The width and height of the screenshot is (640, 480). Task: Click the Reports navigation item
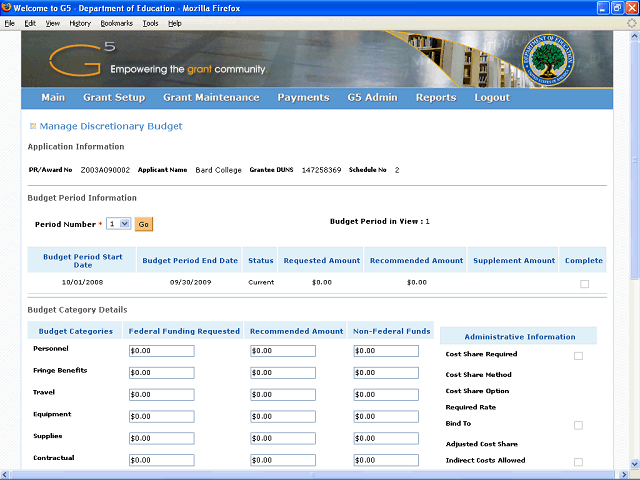coord(435,98)
